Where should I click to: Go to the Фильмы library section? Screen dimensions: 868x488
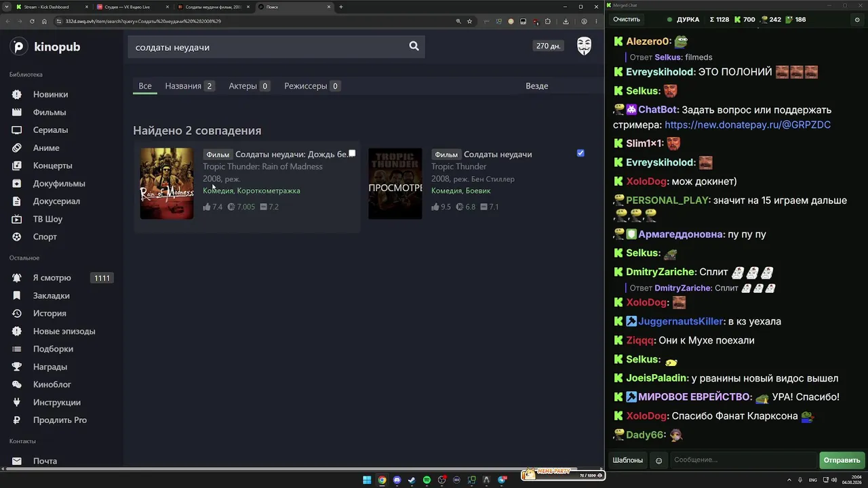tap(50, 112)
